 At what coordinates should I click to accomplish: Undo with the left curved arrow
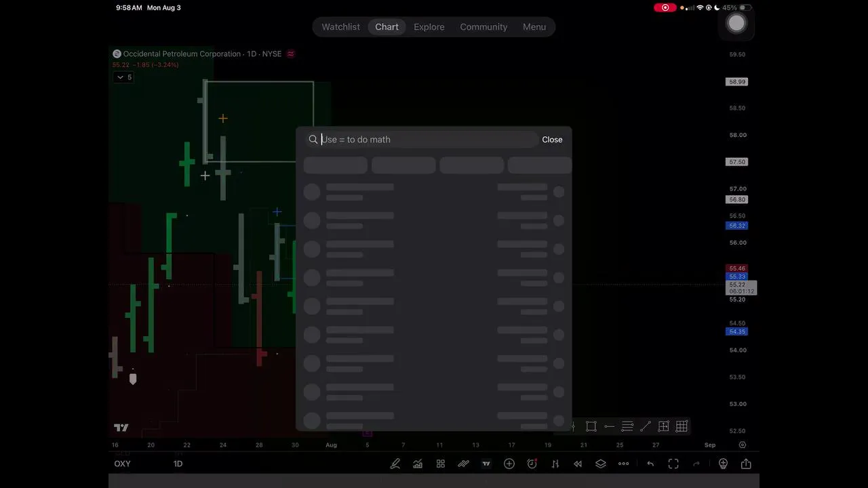650,464
